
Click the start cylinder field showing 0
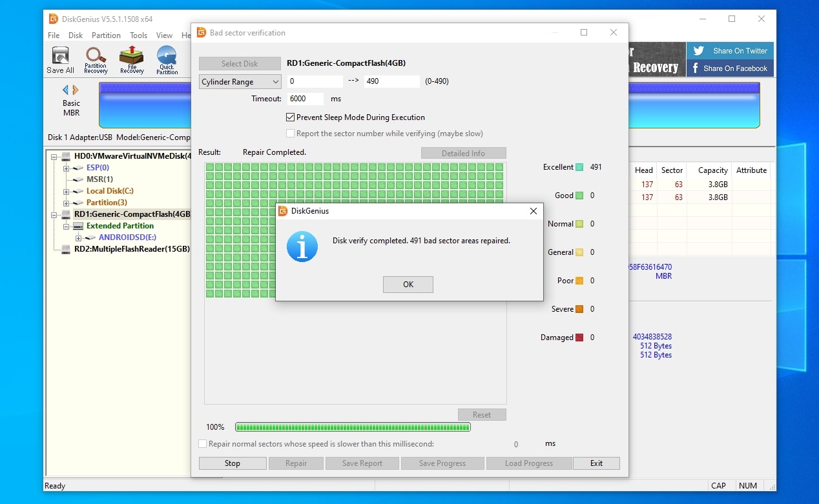click(315, 82)
